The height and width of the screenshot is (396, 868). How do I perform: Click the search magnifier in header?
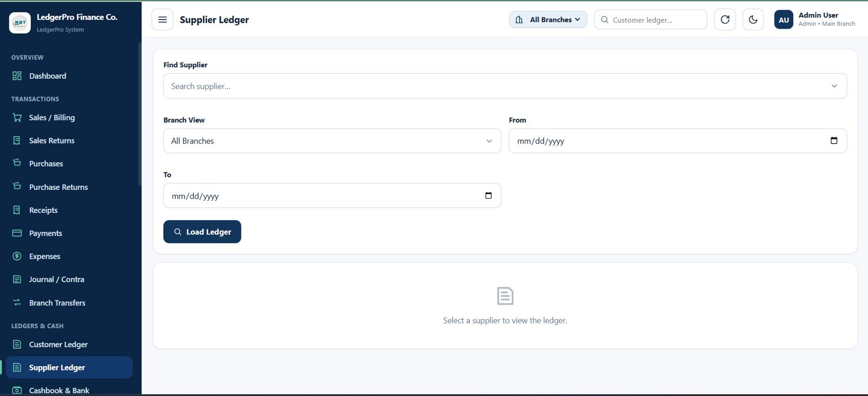(604, 20)
